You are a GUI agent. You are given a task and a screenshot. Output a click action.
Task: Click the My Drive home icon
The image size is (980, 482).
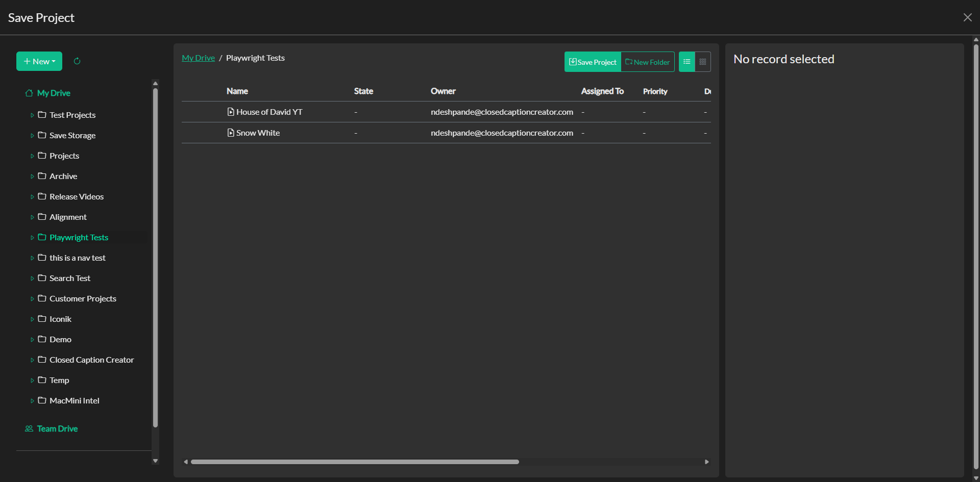click(29, 93)
